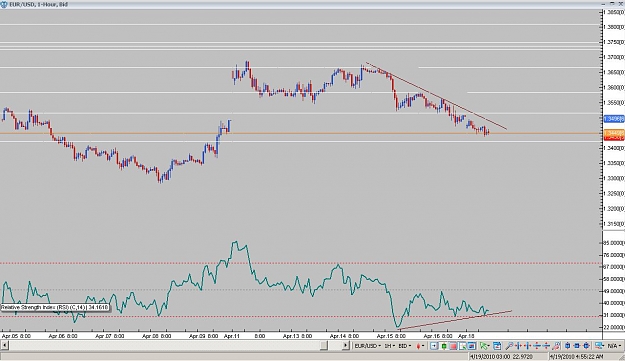
Task: Click the 31.0000 RSI axis label
Action: [x=614, y=315]
